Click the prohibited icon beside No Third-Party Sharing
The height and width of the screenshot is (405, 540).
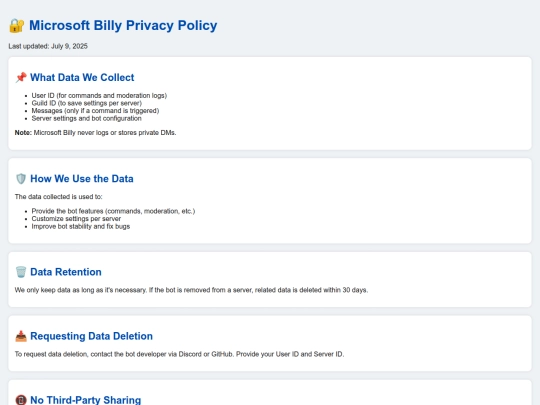point(21,400)
